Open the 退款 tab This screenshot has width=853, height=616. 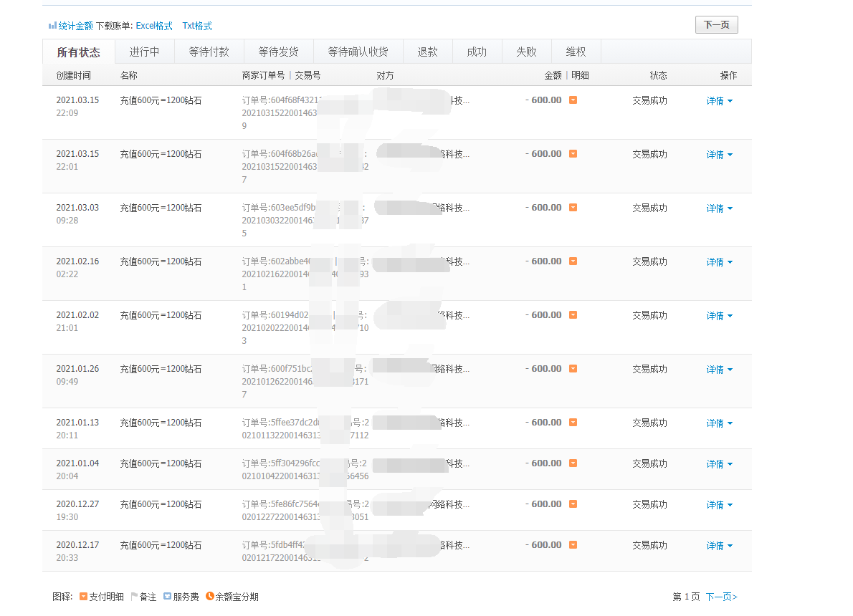[x=427, y=52]
